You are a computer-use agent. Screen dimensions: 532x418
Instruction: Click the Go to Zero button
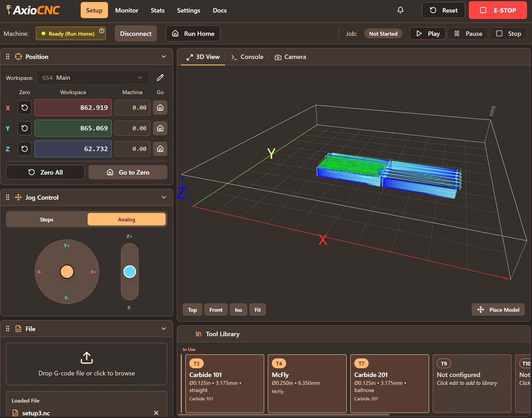tap(128, 172)
